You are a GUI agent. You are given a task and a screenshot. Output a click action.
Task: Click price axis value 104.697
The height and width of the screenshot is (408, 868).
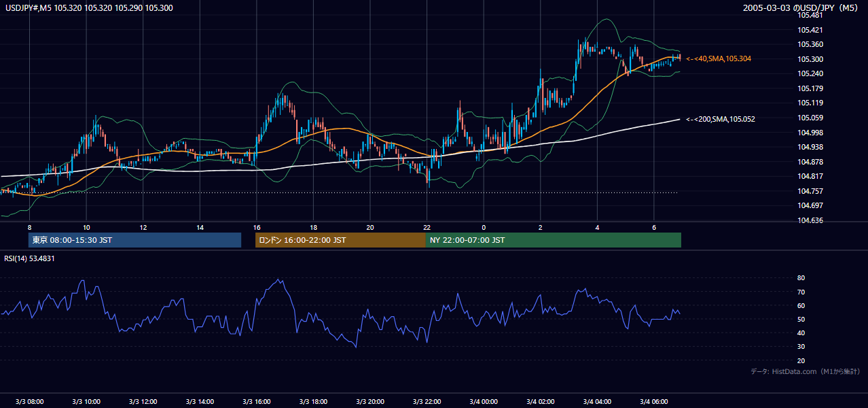(x=810, y=205)
